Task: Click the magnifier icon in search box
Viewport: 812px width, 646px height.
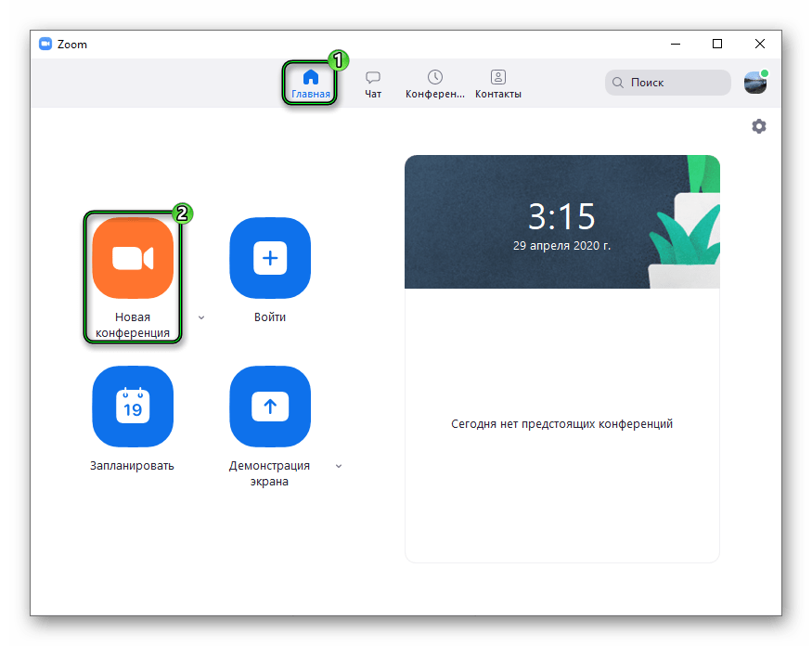Action: point(618,83)
